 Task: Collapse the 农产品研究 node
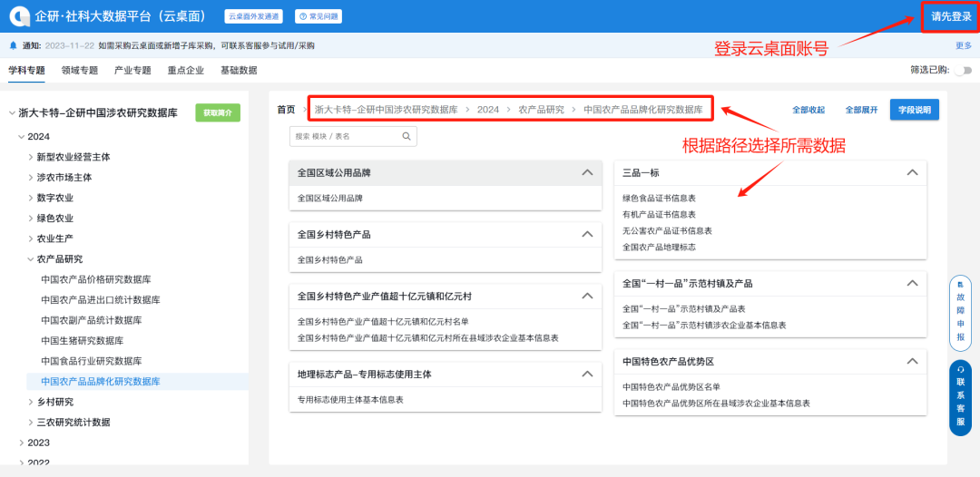click(31, 259)
